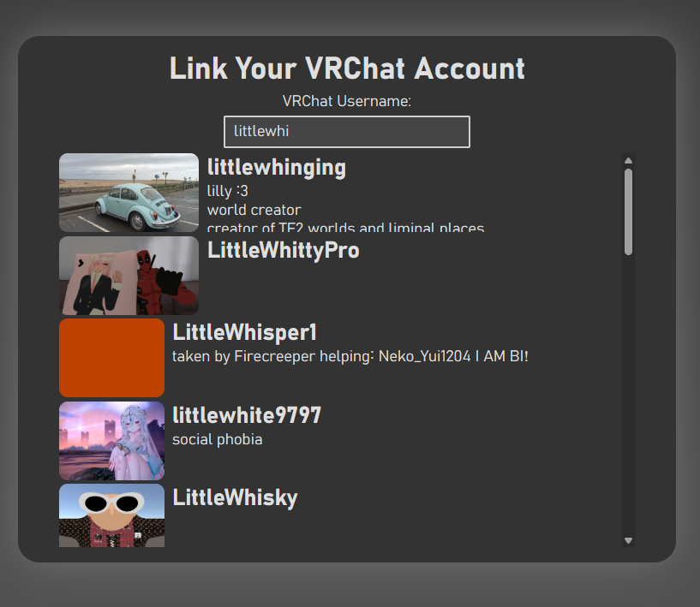Choose the littlewhite9797 account name
Screen dimensions: 700x607
(247, 416)
